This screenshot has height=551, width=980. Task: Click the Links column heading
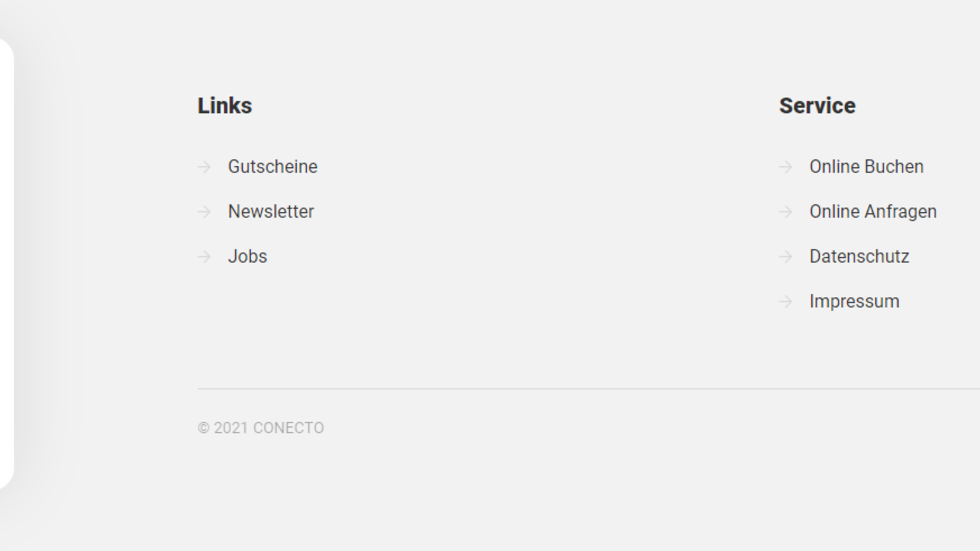click(x=225, y=106)
